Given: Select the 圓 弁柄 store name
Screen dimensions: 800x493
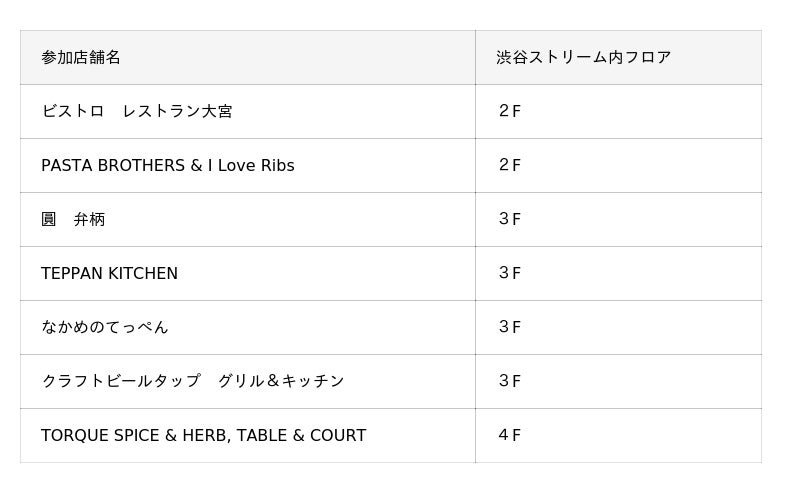Looking at the screenshot, I should click(73, 219).
